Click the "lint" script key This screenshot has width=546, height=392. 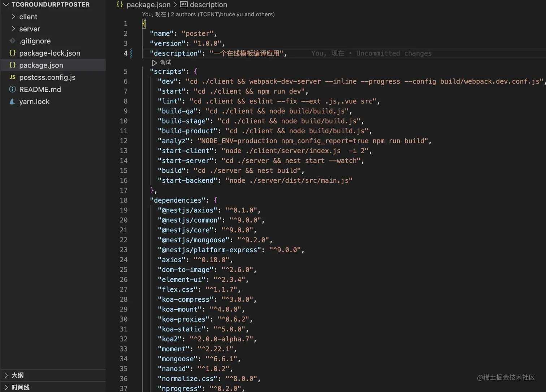click(x=170, y=101)
